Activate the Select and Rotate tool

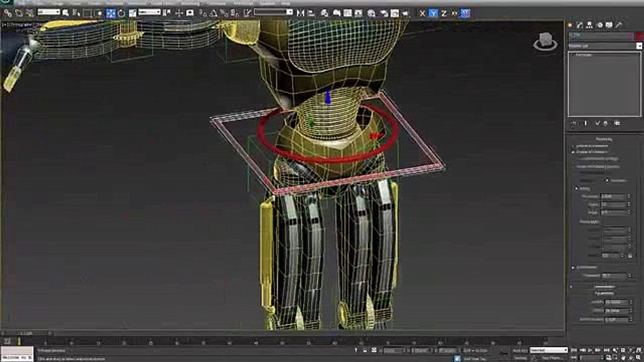121,13
